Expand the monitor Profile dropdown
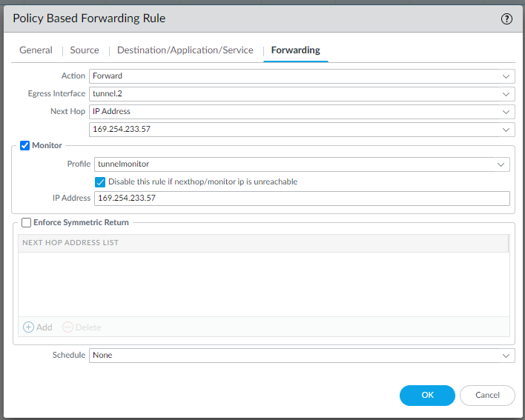 (501, 164)
